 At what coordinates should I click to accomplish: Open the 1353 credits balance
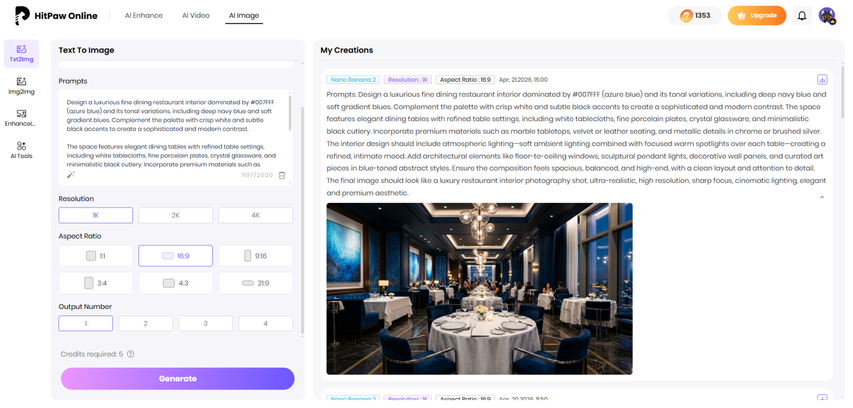[695, 16]
